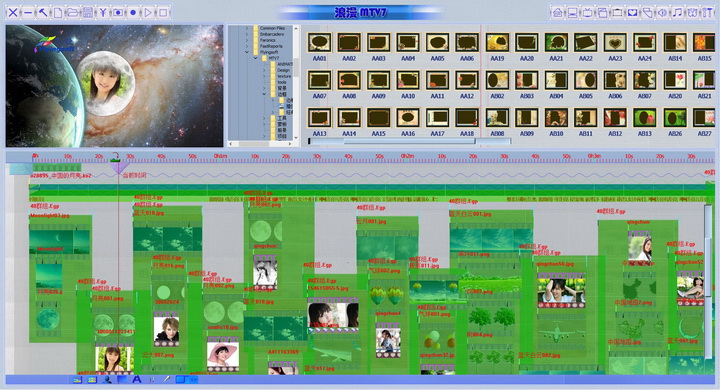Expand the texture folder node

click(x=264, y=76)
